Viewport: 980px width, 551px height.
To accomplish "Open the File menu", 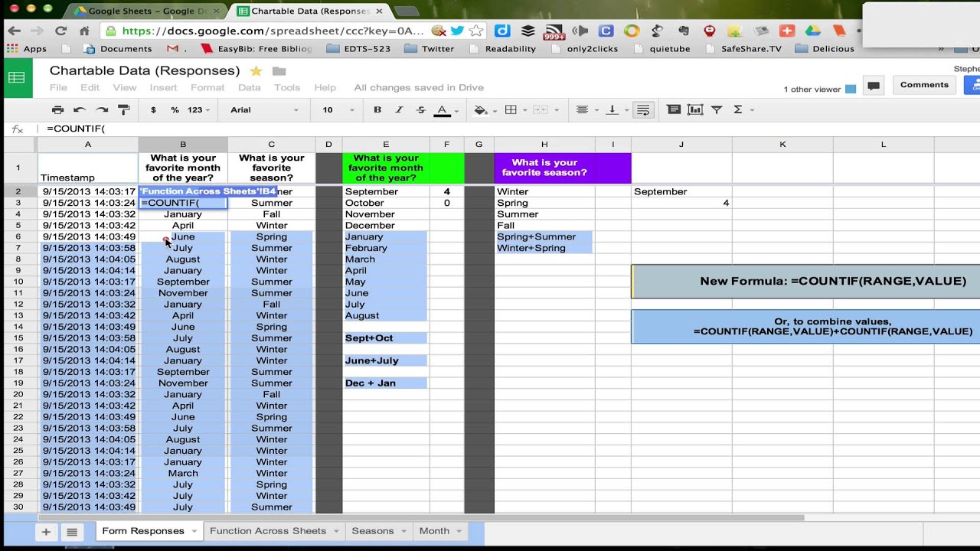I will 58,88.
